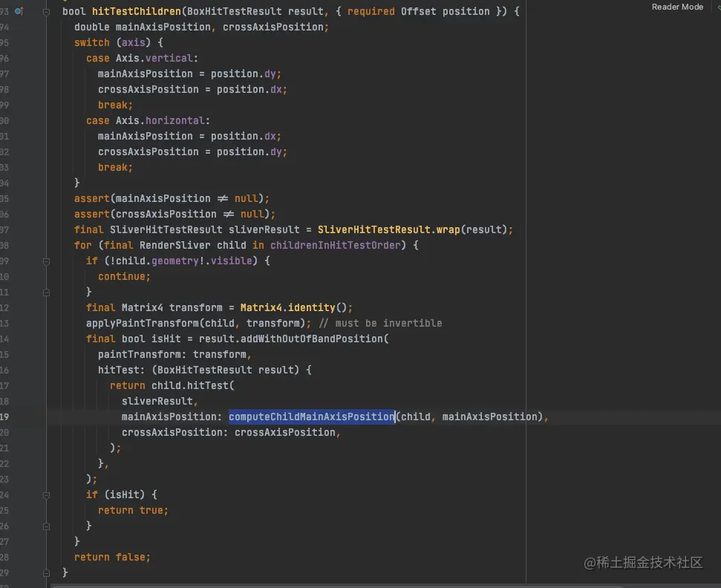Click 'required Offset position' parameter
This screenshot has height=588, width=721.
419,11
